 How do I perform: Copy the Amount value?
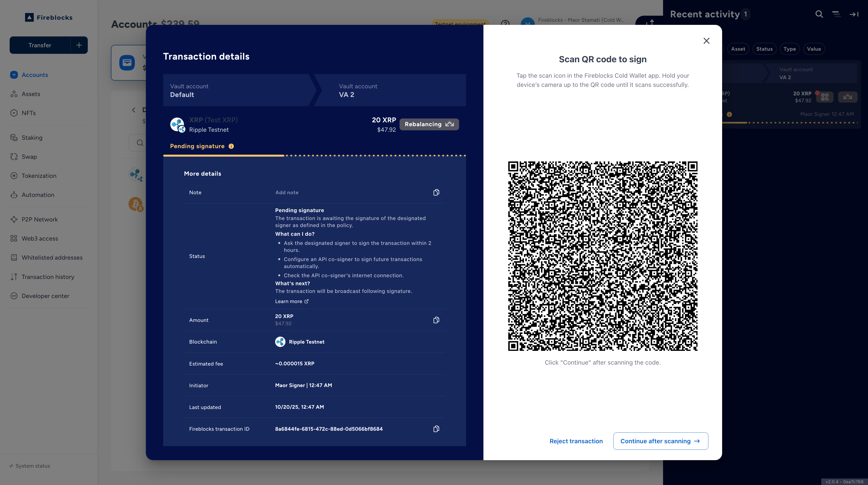[x=436, y=320]
